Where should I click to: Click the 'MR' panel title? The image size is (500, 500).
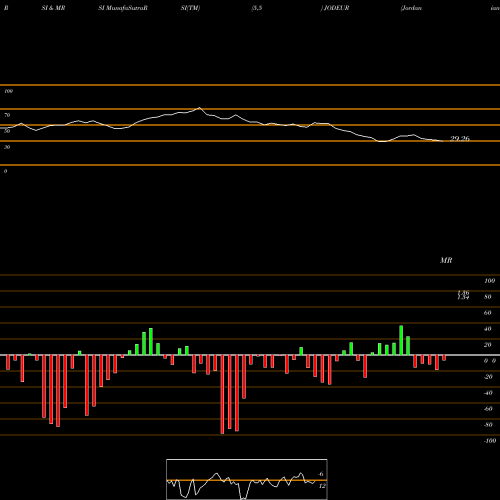click(x=446, y=260)
